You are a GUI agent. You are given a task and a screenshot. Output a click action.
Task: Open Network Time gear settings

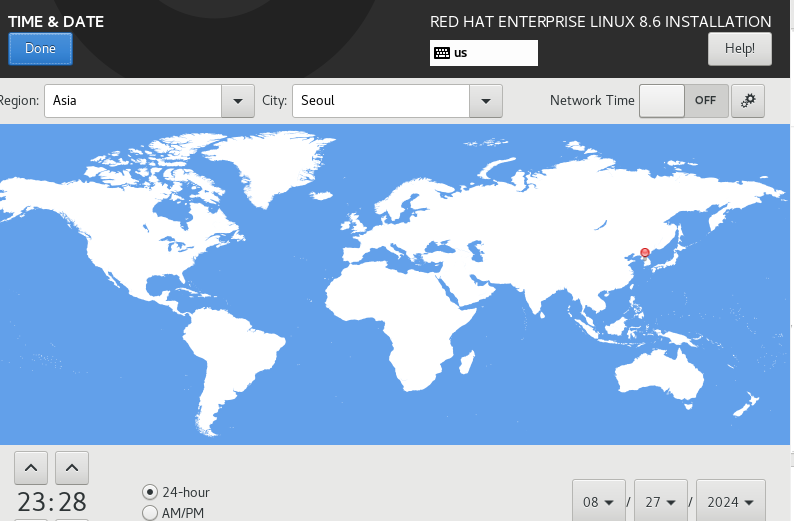coord(748,101)
